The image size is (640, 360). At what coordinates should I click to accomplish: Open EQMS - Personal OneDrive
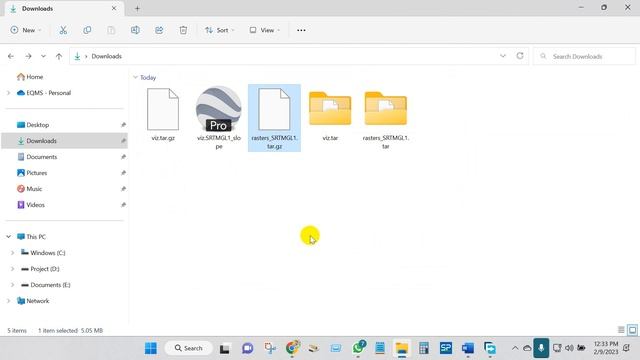(44, 93)
